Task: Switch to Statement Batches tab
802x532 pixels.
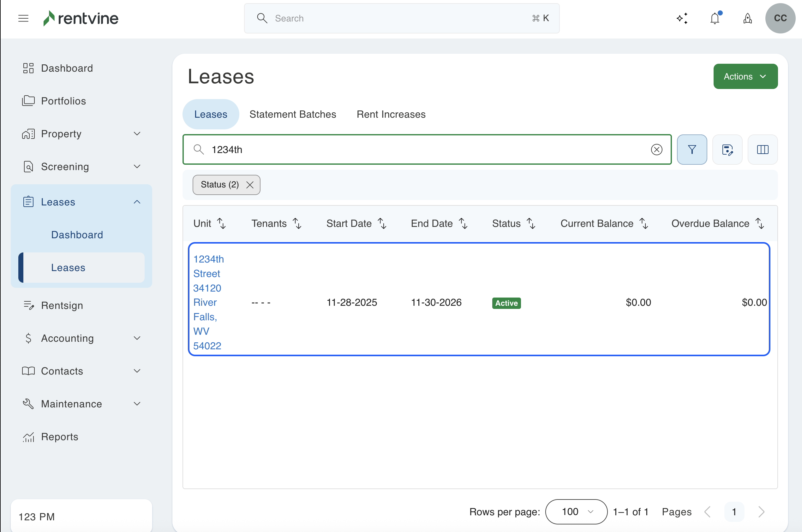Action: (x=293, y=114)
